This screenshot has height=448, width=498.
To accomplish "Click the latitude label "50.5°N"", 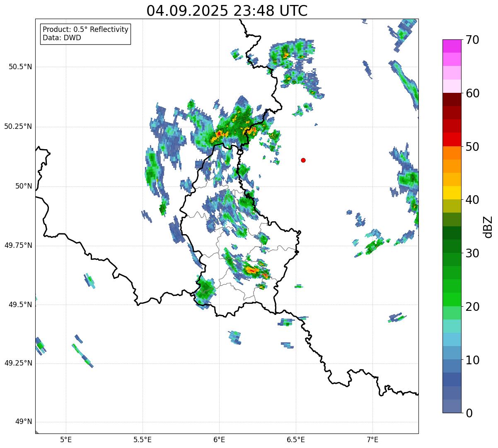I will tap(20, 67).
